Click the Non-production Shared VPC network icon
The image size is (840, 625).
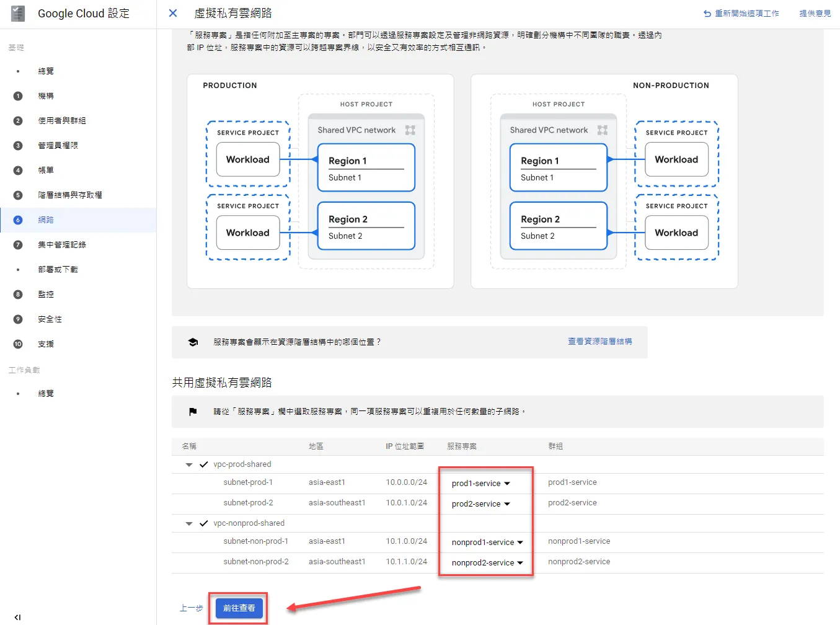[x=603, y=130]
